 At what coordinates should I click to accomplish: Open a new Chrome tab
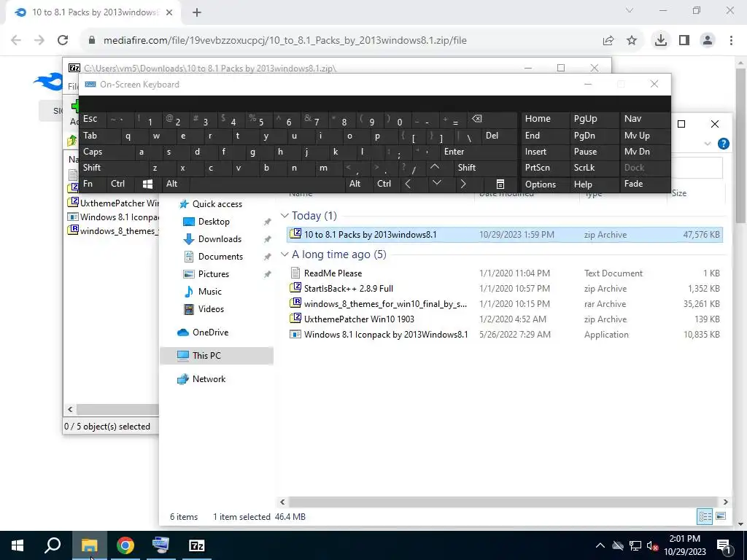point(197,13)
